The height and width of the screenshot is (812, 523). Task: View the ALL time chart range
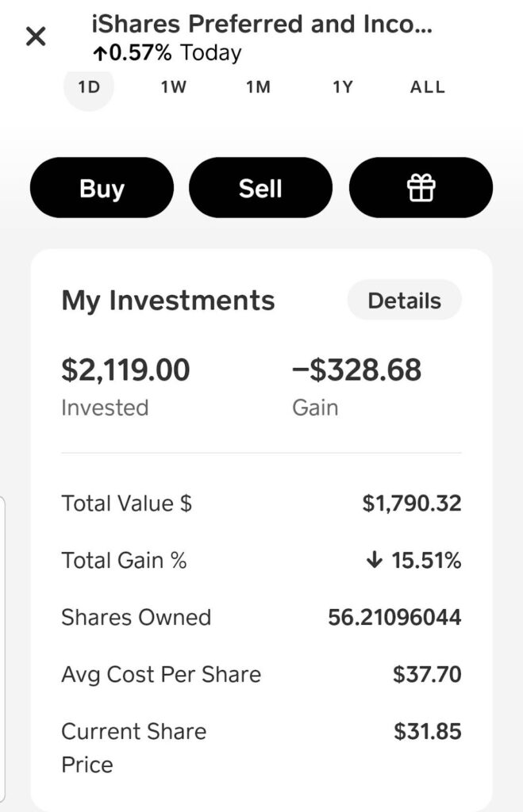click(x=427, y=87)
